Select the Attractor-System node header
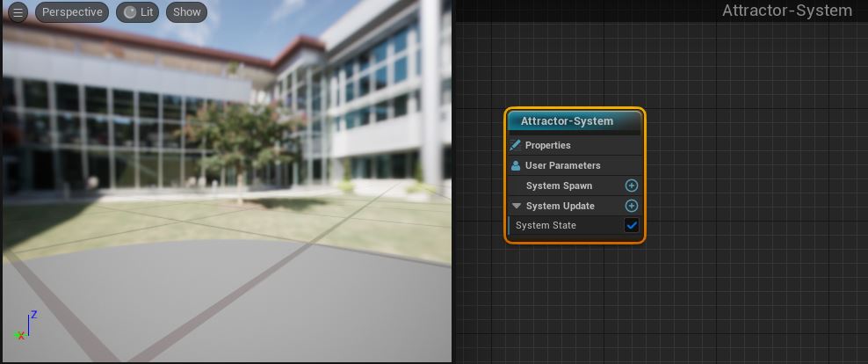The height and width of the screenshot is (364, 868). point(575,121)
